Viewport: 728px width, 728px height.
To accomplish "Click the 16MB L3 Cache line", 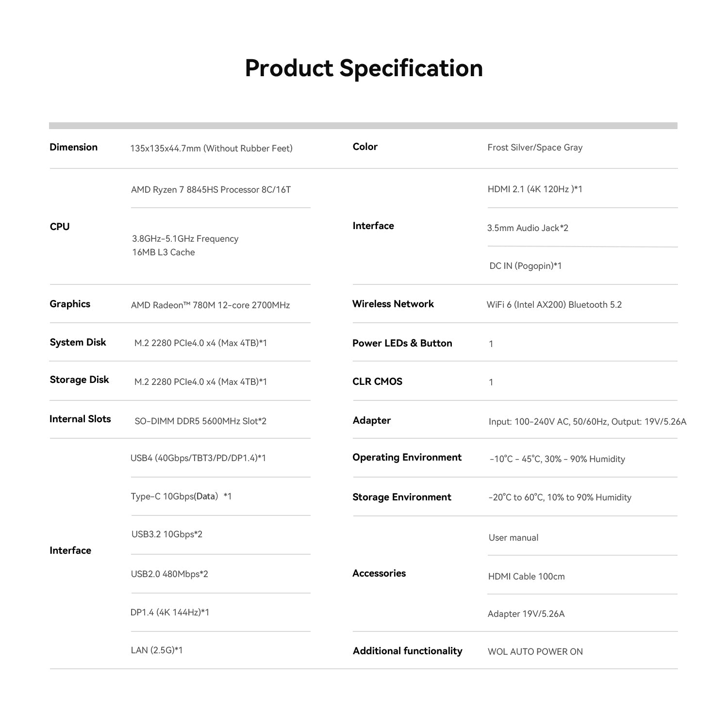I will (164, 252).
